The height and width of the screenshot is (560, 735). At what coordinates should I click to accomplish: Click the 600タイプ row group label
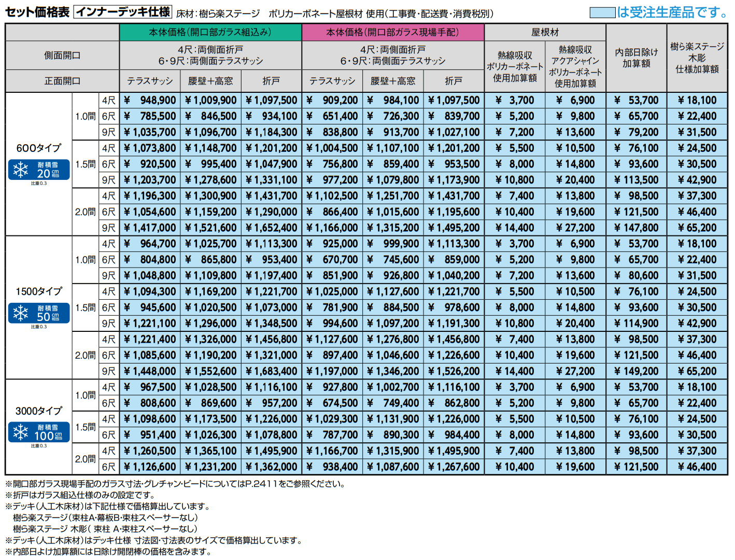(x=39, y=148)
